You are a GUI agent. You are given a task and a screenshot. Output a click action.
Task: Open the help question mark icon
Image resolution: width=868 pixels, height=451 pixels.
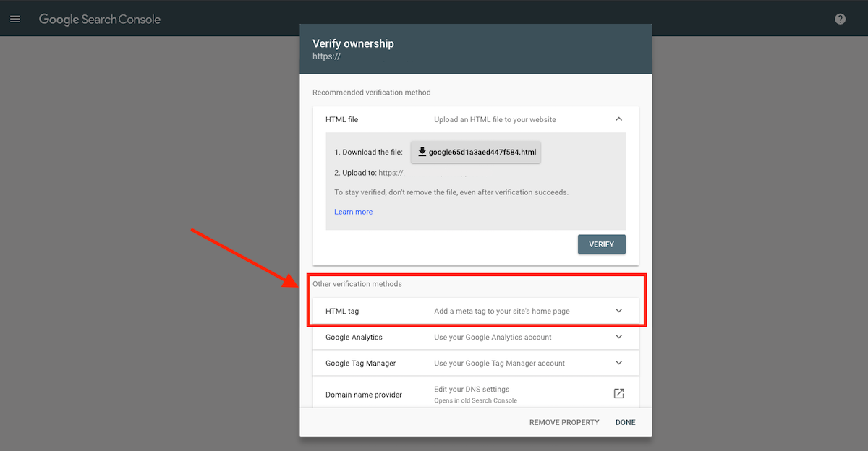(840, 19)
